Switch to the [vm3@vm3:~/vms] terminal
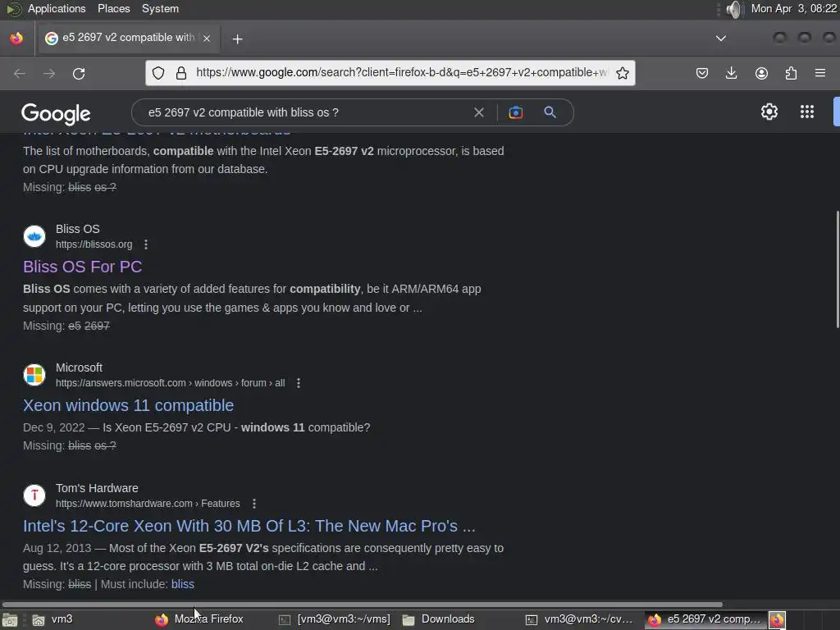This screenshot has width=840, height=630. (x=336, y=619)
